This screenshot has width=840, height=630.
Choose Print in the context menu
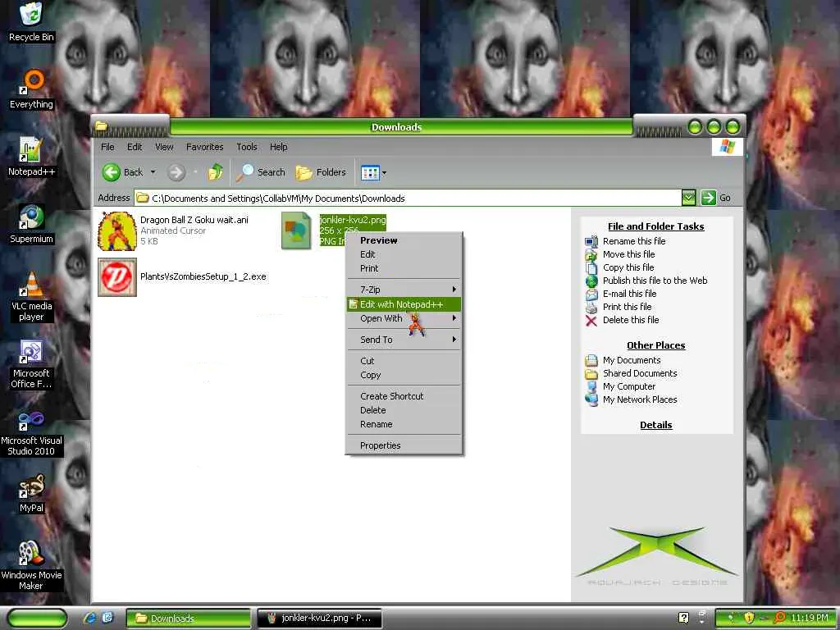pos(404,268)
